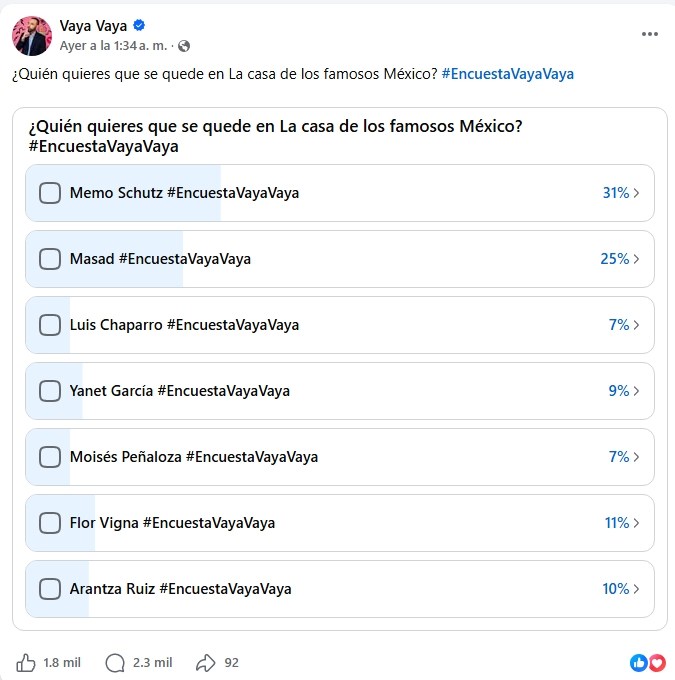Expand voters for Memo Schutz 31% chevron
The image size is (675, 680).
coord(636,193)
